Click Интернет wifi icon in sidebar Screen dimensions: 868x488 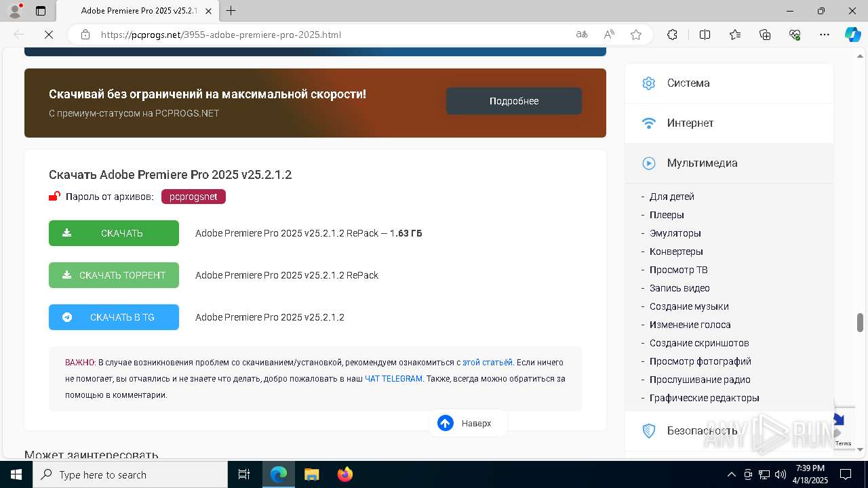pos(649,123)
